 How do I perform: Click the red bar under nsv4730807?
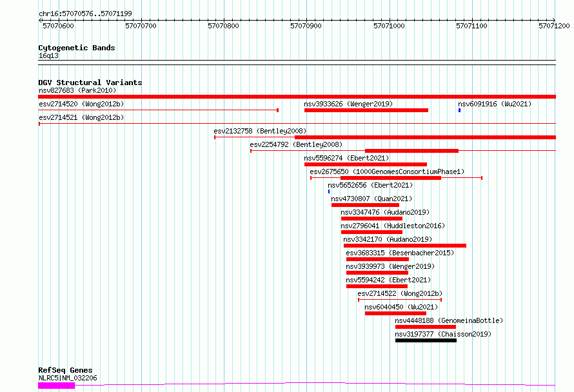[365, 205]
